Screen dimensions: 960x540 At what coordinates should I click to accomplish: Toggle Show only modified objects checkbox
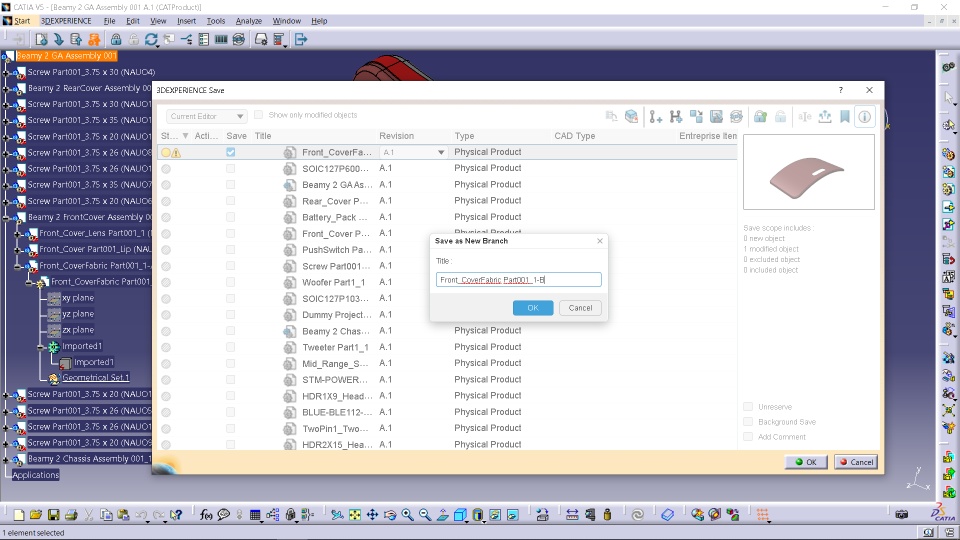258,115
